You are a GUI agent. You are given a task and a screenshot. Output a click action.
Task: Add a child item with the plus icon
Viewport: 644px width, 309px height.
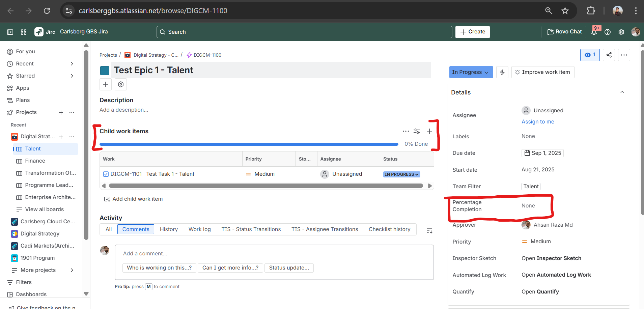pyautogui.click(x=429, y=131)
